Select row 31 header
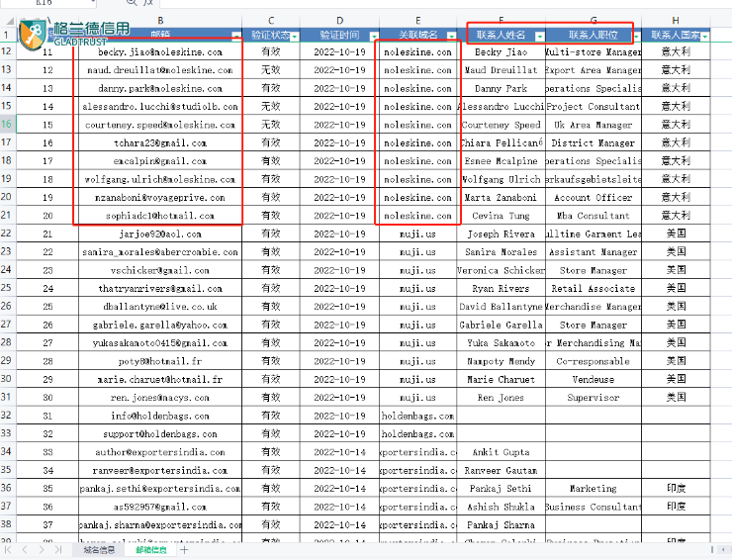The height and width of the screenshot is (560, 732). 8,397
